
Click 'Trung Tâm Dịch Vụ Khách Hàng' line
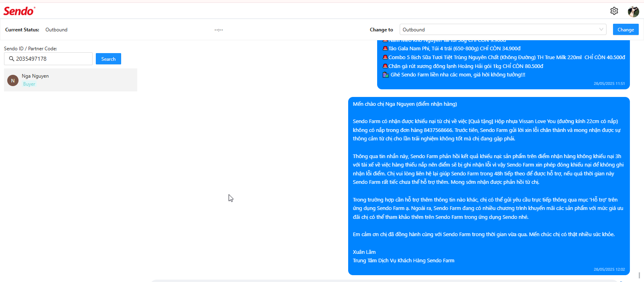pos(404,260)
